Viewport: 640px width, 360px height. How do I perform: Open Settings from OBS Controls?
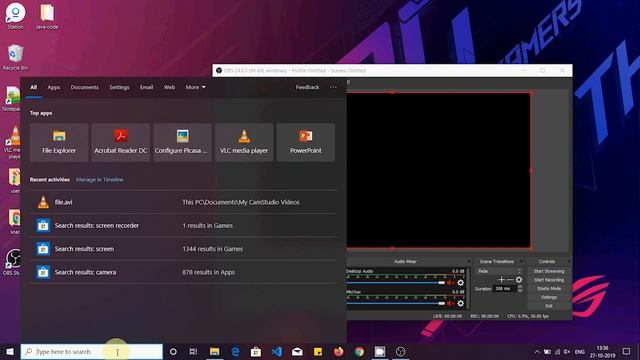pos(549,297)
